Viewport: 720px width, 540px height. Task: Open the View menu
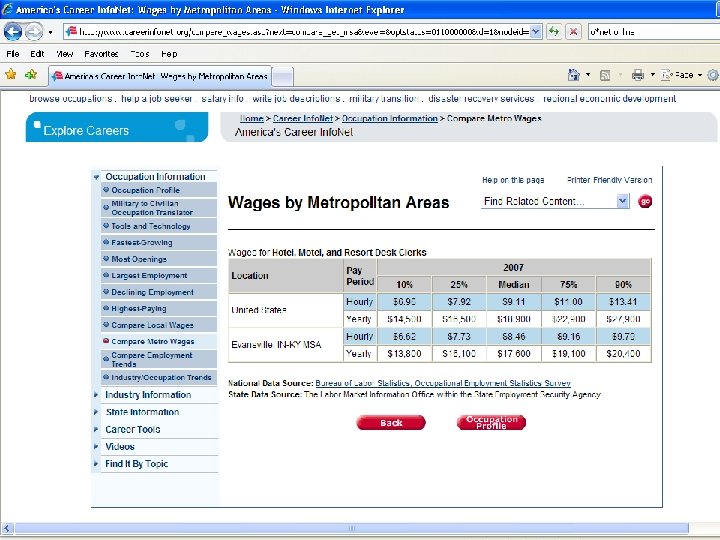click(65, 54)
